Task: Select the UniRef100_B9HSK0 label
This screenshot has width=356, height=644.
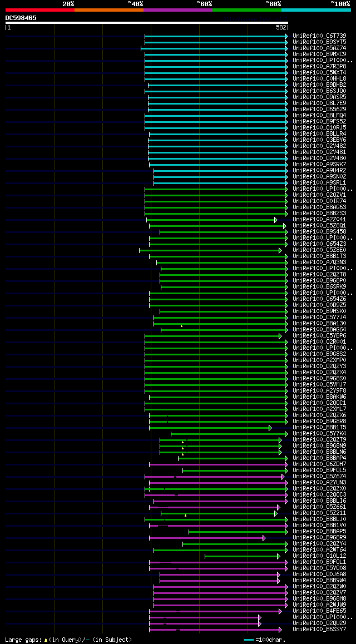Action: pos(319,311)
